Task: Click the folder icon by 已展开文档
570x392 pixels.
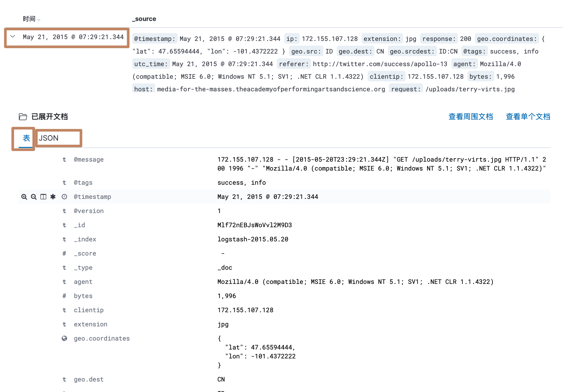Action: point(23,117)
